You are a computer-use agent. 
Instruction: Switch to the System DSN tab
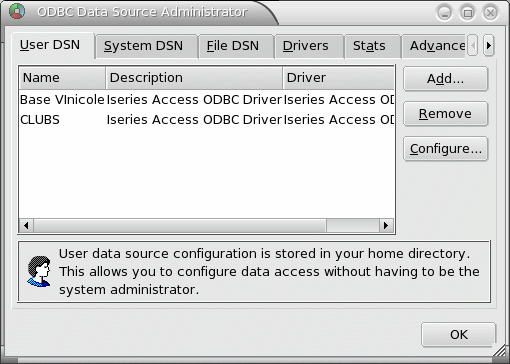pyautogui.click(x=143, y=46)
